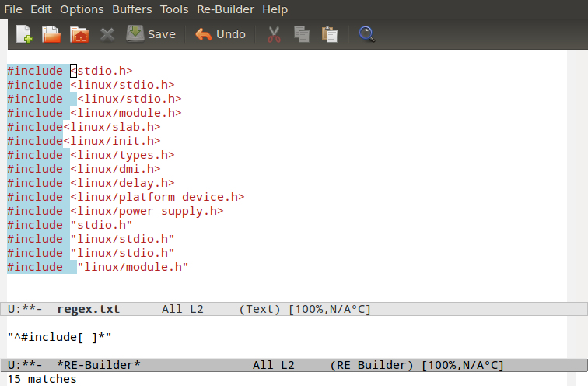
Task: Paste from the clipboard icon
Action: pyautogui.click(x=330, y=34)
